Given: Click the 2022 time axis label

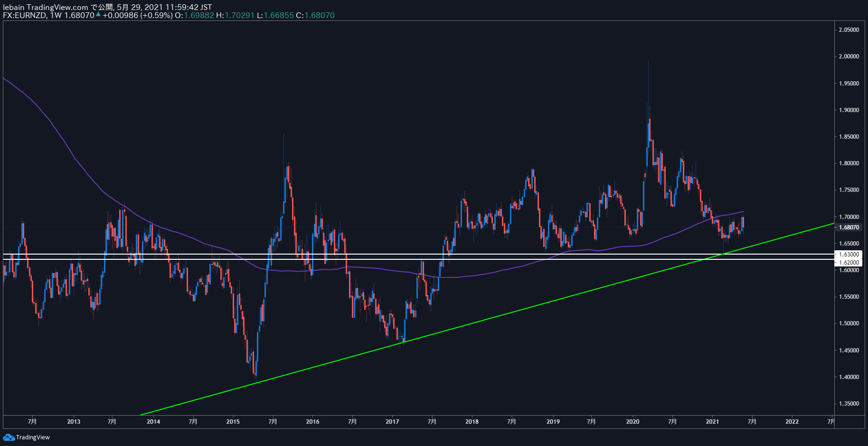Looking at the screenshot, I should pos(792,421).
